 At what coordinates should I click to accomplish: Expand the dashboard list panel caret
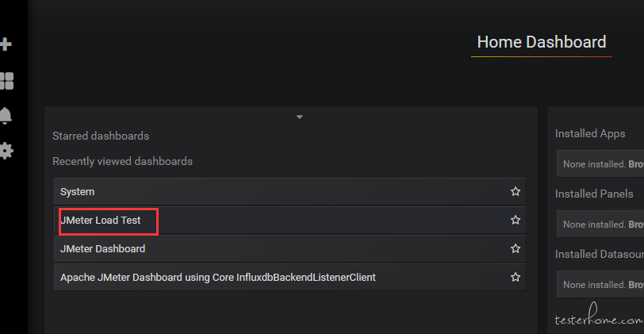[300, 117]
